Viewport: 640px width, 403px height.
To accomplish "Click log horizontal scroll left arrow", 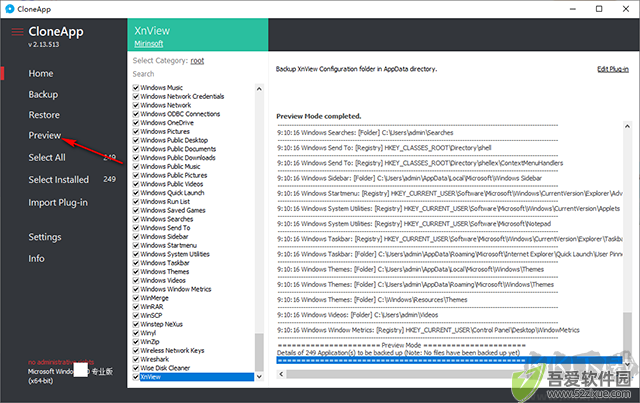I will coord(281,374).
